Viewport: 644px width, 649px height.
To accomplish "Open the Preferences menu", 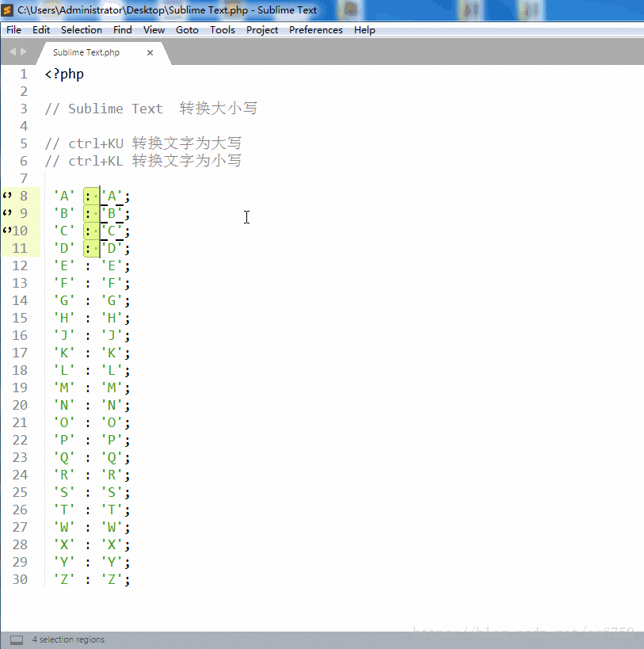I will pos(315,30).
